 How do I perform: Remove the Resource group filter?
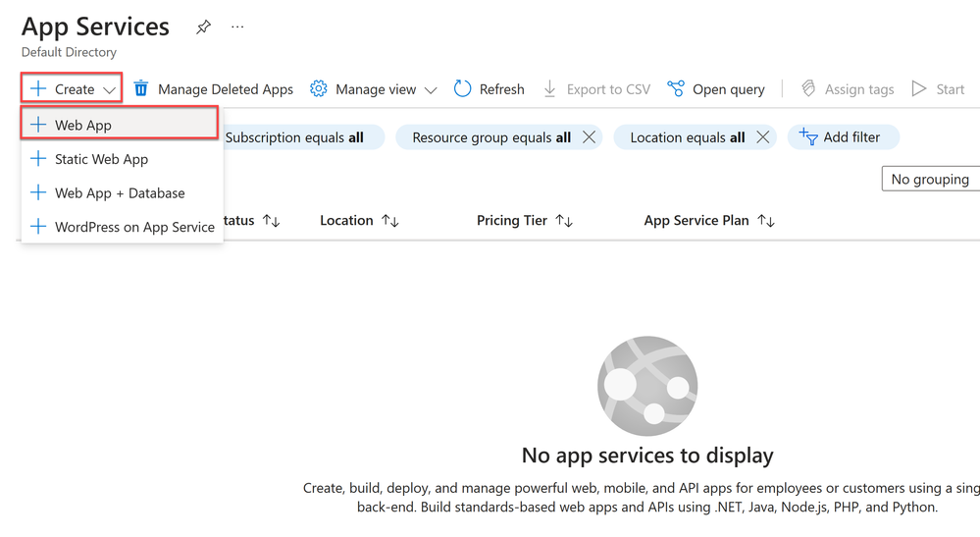[589, 136]
